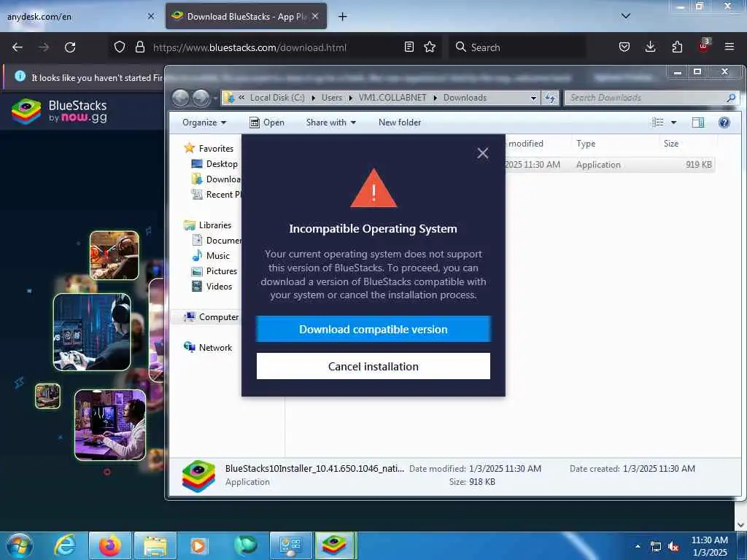This screenshot has width=747, height=560.
Task: Open taskbar clock 11:30 AM
Action: click(x=709, y=546)
